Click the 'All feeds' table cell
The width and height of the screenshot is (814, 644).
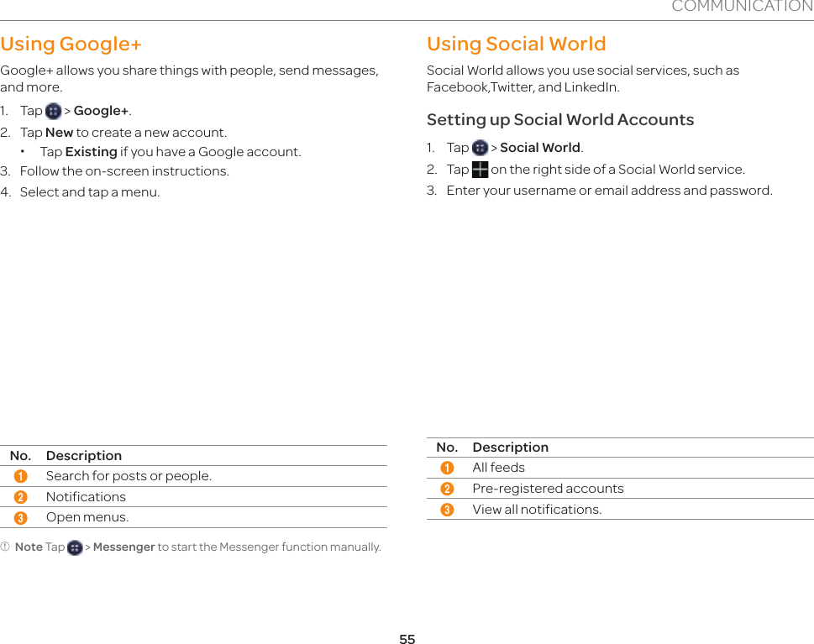[x=498, y=468]
